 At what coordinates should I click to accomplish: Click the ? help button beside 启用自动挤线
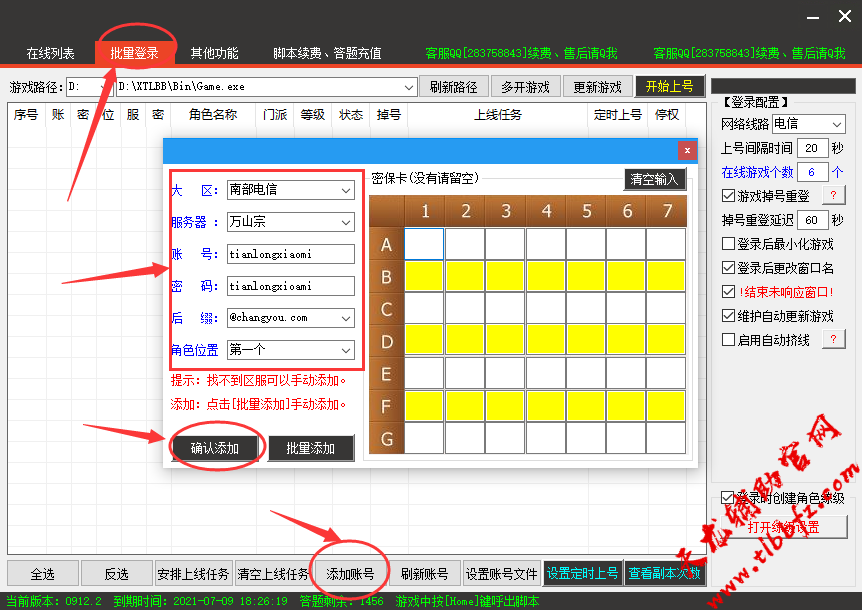[x=833, y=339]
